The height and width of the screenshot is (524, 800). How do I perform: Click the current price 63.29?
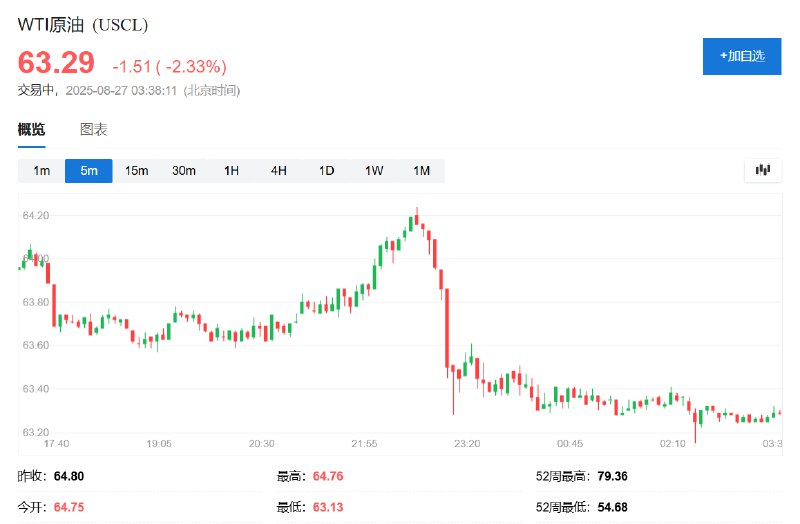[56, 63]
